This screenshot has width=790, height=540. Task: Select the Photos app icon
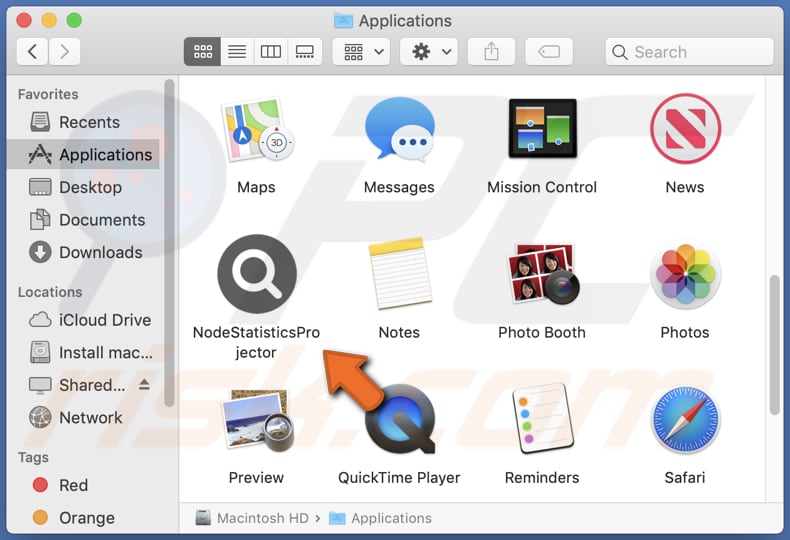[685, 274]
